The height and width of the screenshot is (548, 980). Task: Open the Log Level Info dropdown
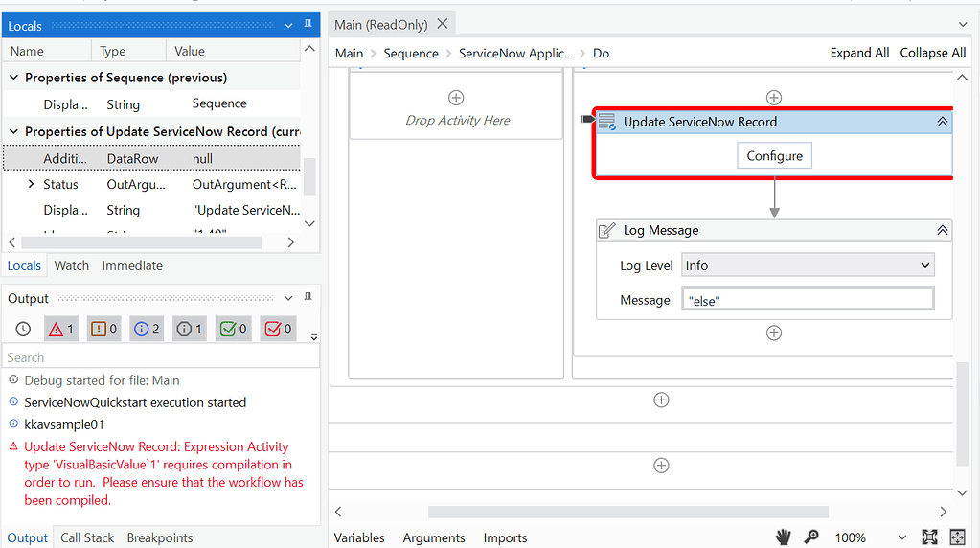point(808,265)
